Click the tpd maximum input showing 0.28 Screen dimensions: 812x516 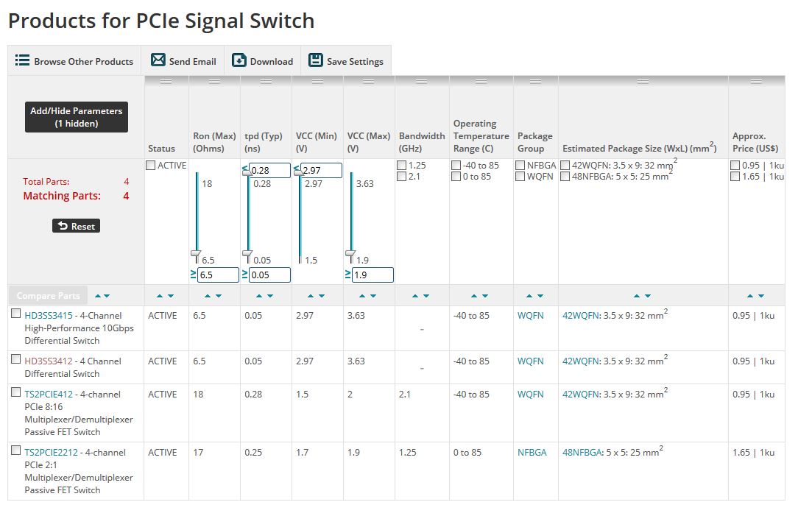269,170
